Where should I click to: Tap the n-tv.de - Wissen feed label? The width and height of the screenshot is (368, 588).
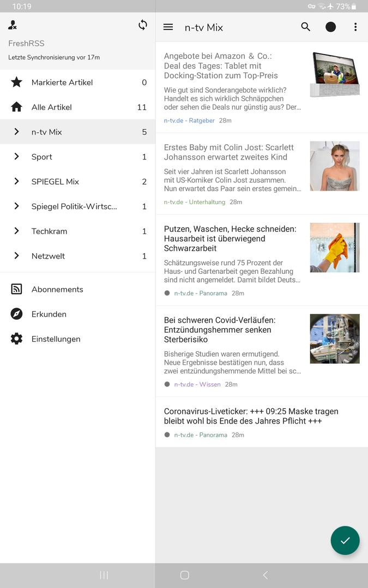pos(197,384)
